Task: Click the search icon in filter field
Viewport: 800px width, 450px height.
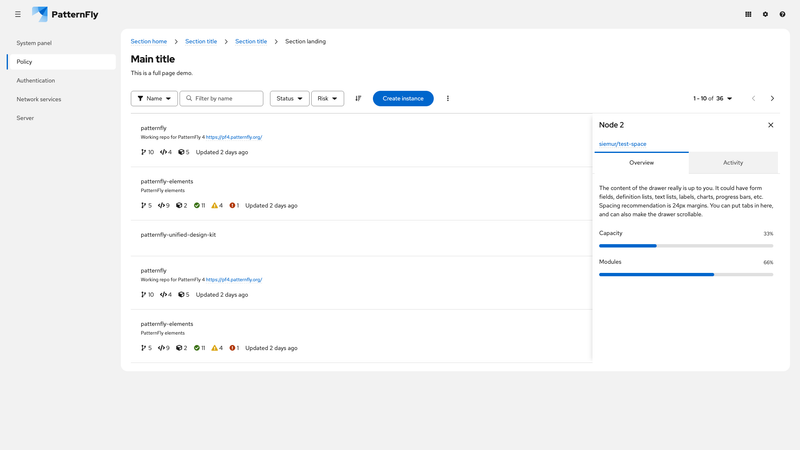Action: [x=189, y=98]
